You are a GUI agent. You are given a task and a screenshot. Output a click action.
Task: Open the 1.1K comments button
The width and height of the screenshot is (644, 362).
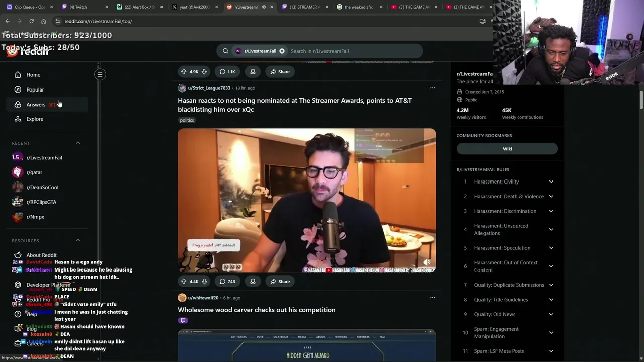tap(227, 72)
